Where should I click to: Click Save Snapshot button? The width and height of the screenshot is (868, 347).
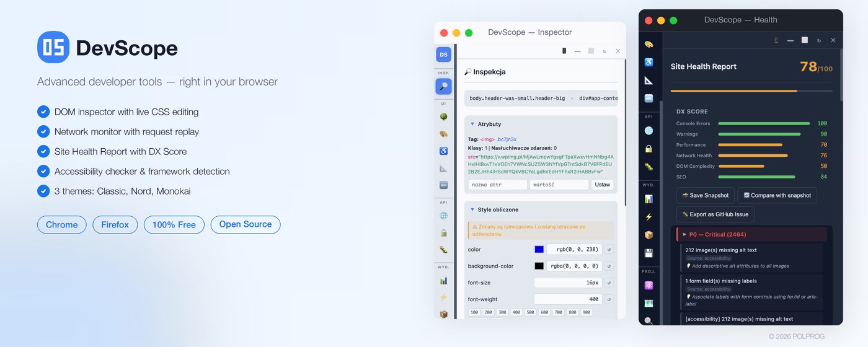click(x=706, y=195)
